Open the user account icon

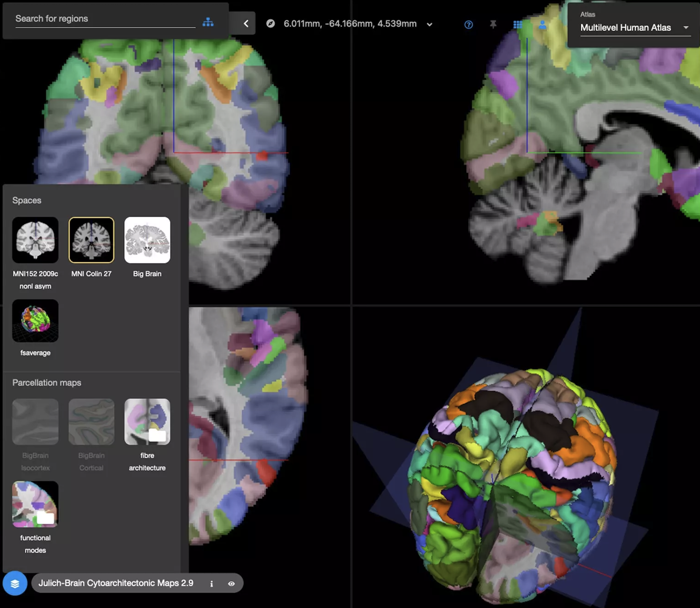pyautogui.click(x=542, y=24)
